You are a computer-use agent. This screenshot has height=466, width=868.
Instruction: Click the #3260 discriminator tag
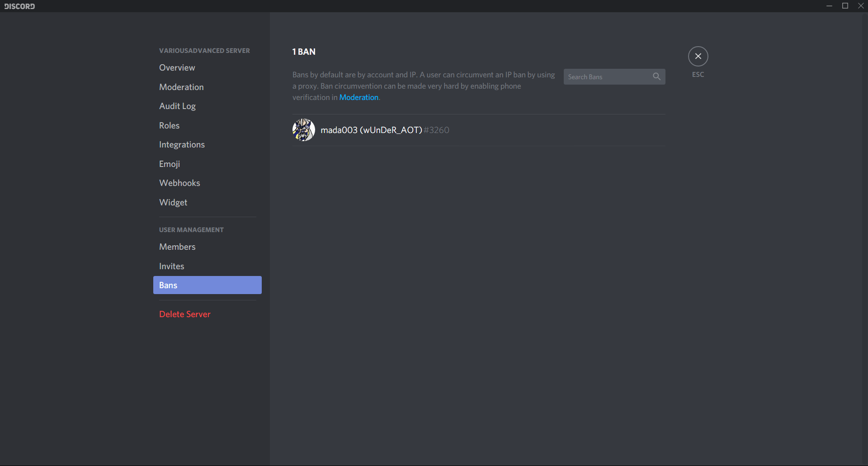click(436, 130)
